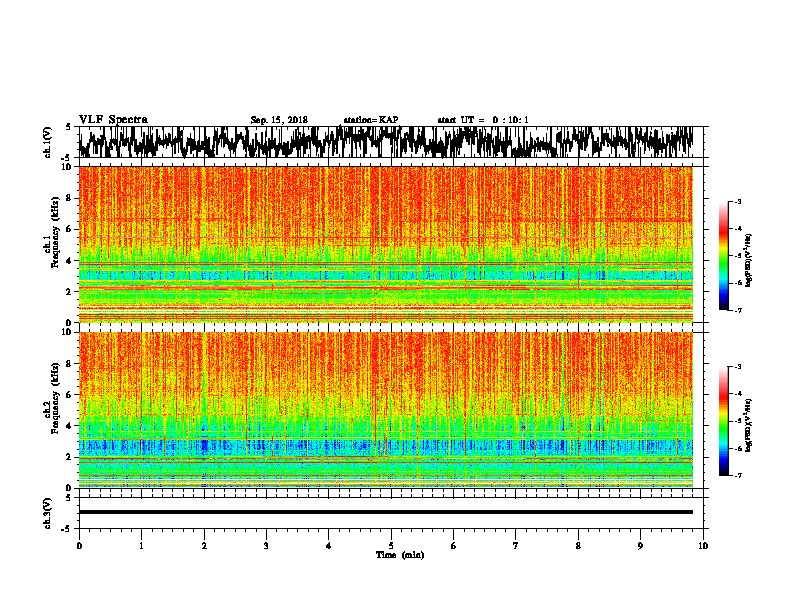Click the ch.2 spectrogram panel
792x612 pixels.
[386, 410]
